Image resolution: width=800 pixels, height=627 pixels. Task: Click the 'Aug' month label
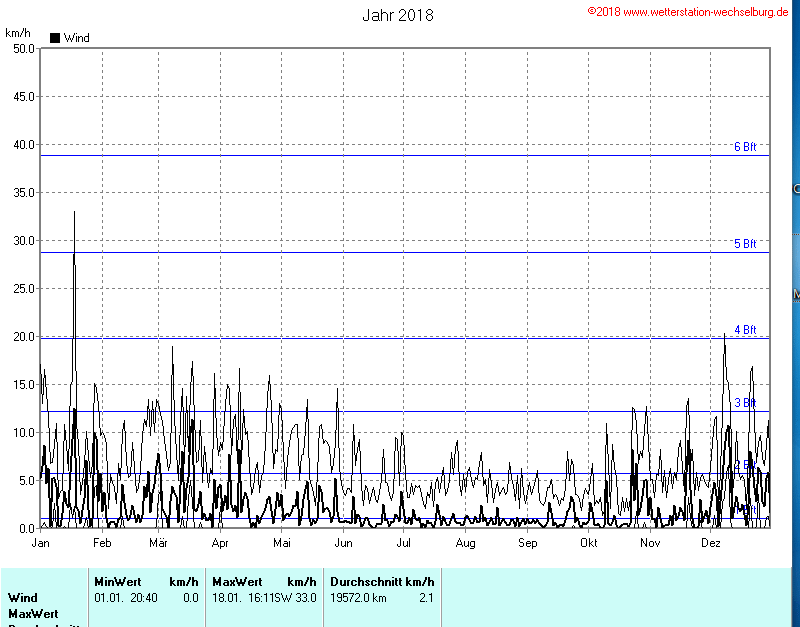[x=465, y=543]
